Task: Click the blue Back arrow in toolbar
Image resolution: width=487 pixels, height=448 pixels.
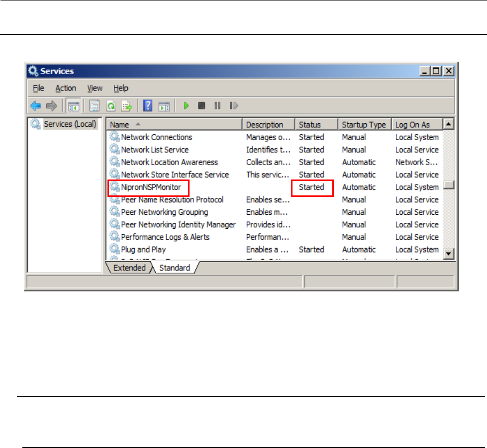Action: click(36, 106)
